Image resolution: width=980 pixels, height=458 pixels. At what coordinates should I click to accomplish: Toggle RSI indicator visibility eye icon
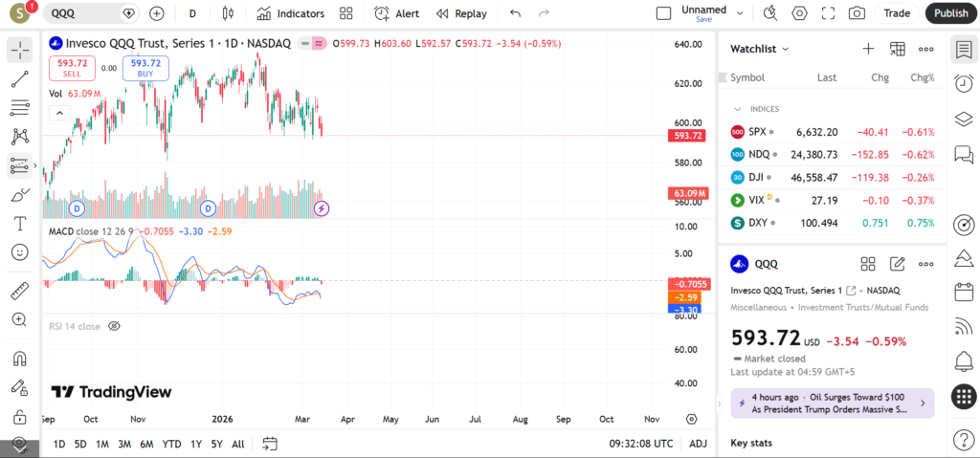(x=114, y=326)
